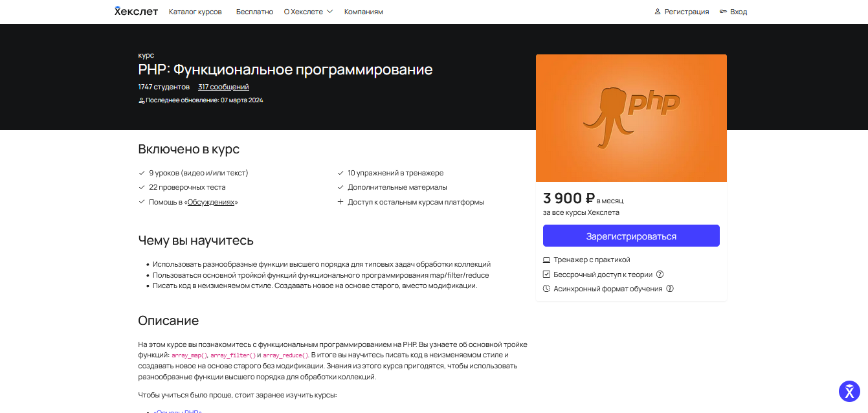868x413 pixels.
Task: Click the Включено в курс heading
Action: [x=189, y=149]
